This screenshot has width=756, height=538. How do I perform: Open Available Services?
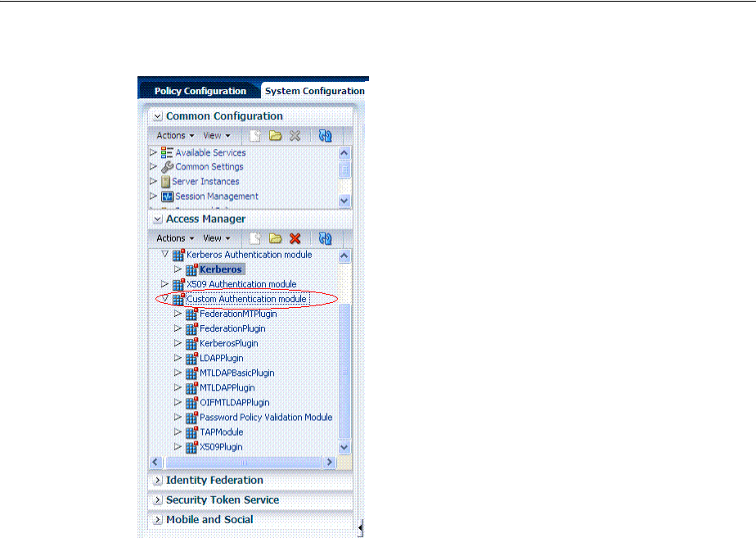pos(210,152)
